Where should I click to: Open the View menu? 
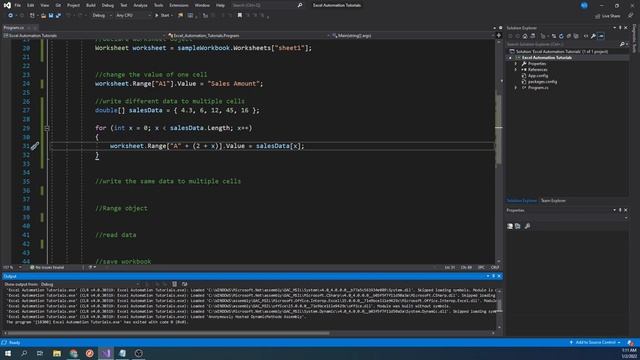[44, 5]
